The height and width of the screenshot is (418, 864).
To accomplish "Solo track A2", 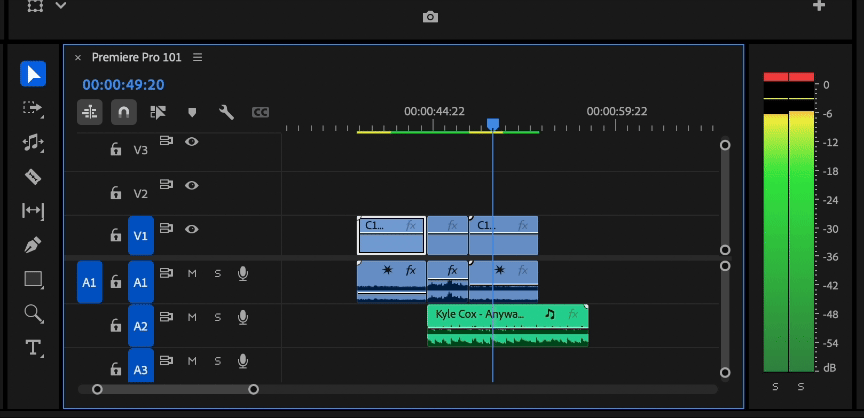I will [218, 317].
